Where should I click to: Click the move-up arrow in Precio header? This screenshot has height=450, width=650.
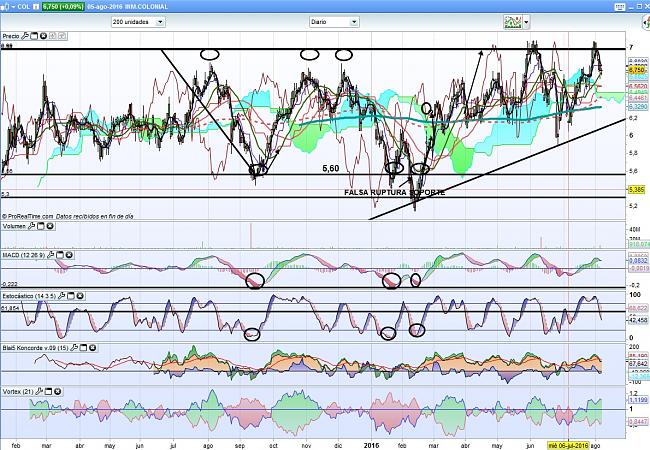(x=53, y=36)
